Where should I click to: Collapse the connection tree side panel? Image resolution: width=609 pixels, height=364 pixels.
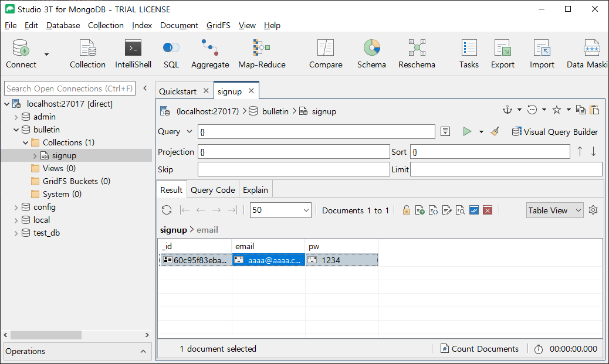(x=146, y=88)
